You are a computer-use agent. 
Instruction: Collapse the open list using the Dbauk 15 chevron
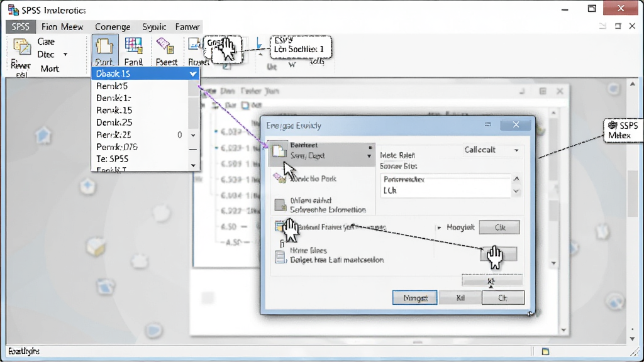click(x=192, y=74)
